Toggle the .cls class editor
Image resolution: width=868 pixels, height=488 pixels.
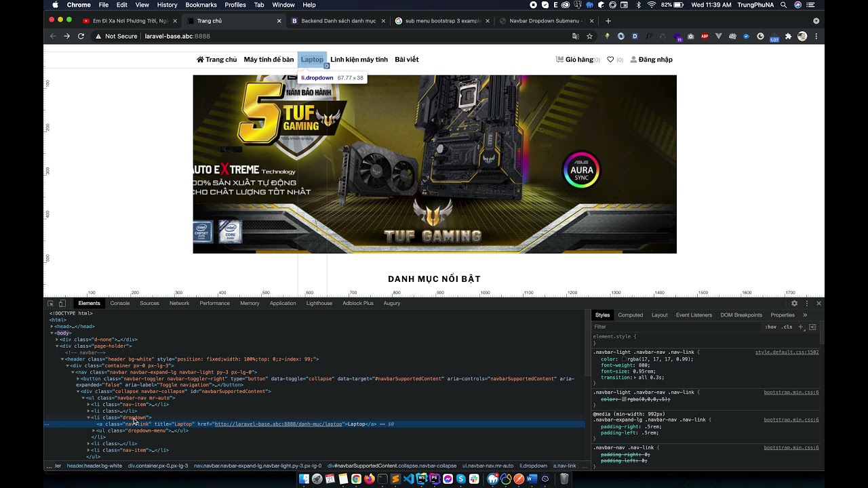click(787, 327)
